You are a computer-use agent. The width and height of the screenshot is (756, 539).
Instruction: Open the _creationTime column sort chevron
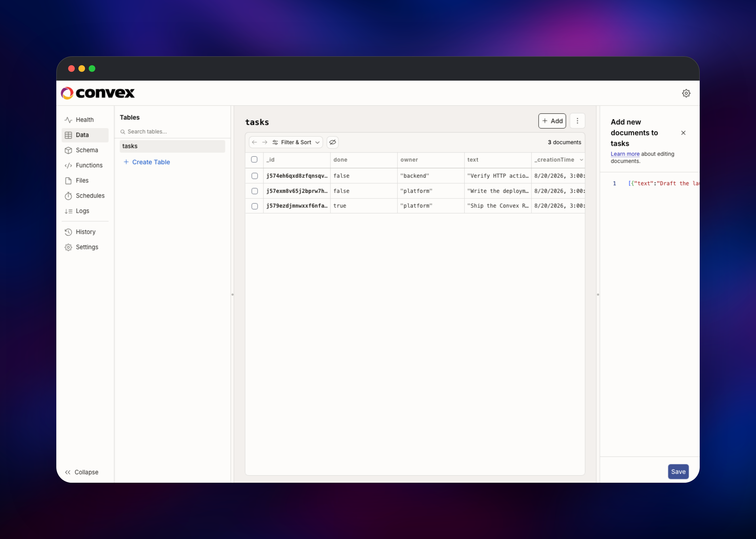coord(581,160)
